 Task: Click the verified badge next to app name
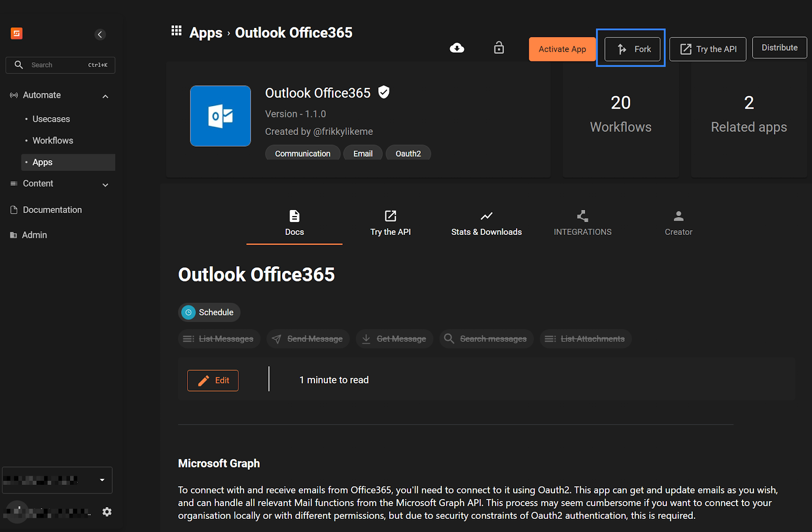[x=384, y=92]
